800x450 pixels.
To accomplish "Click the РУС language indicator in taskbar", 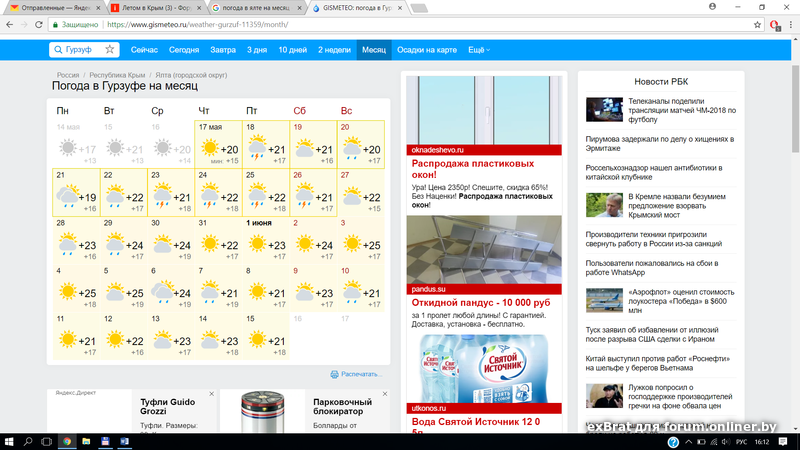I will 741,441.
